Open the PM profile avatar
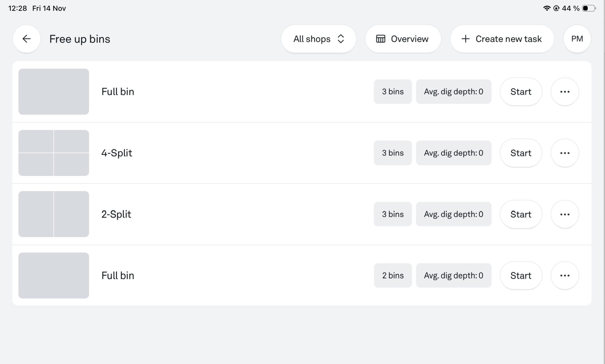This screenshot has width=605, height=364. click(x=577, y=39)
